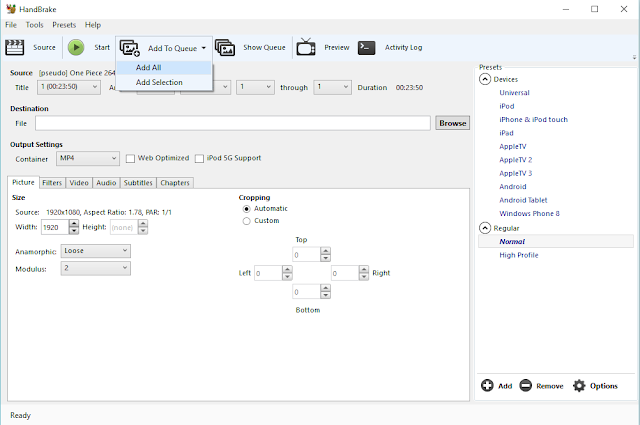
Task: Click the Preview television icon
Action: [x=306, y=47]
